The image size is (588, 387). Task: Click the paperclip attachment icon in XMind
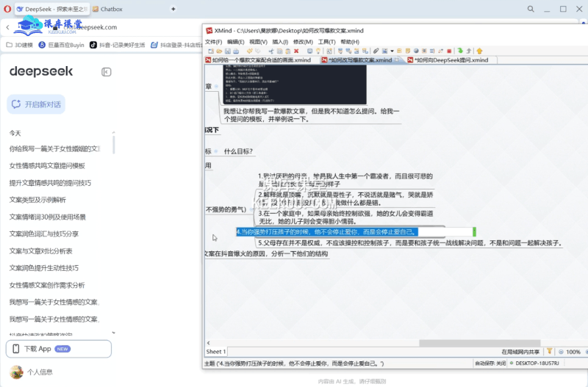point(376,51)
